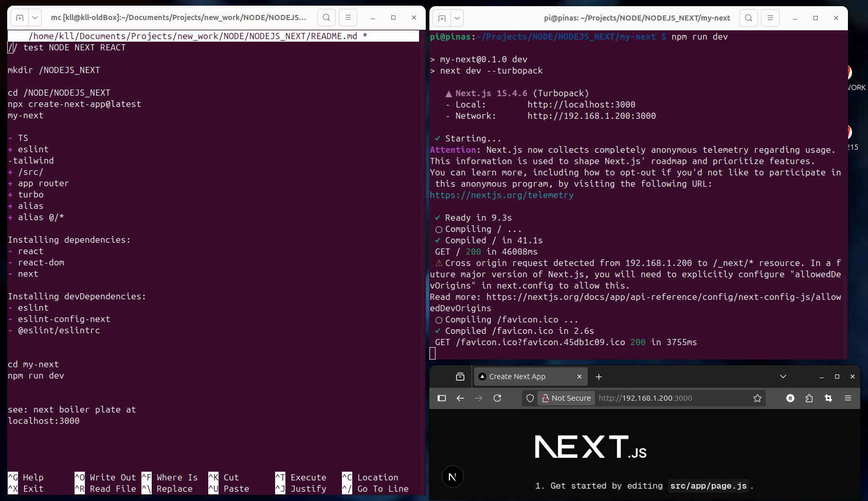Go back in the browser
This screenshot has width=868, height=501.
point(460,398)
